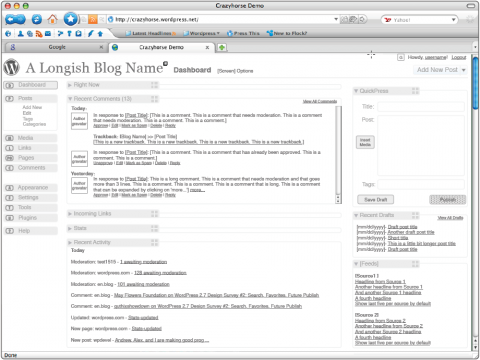Toggle the Recent Activity panel triangle
Viewport: 480px width, 360px height.
[70, 242]
